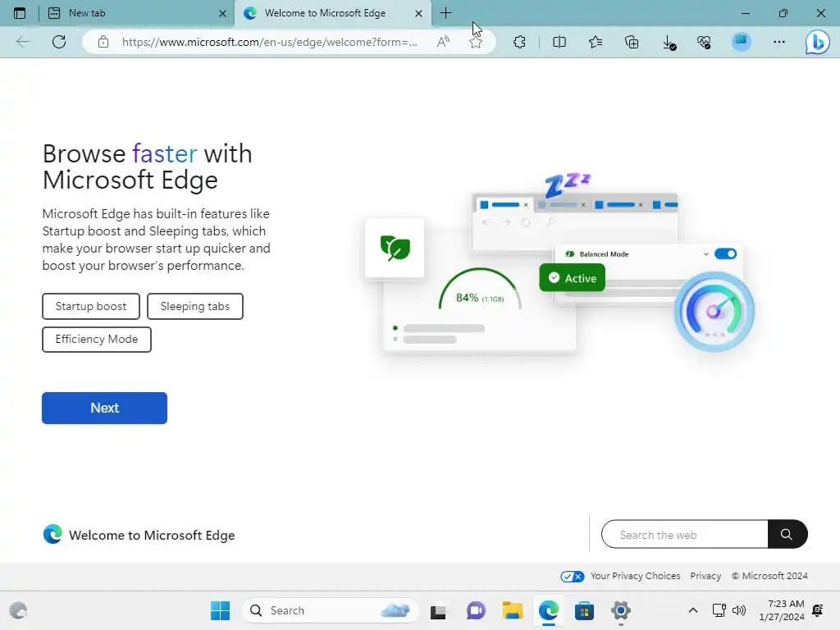Click the address bar URL
Image resolution: width=840 pixels, height=630 pixels.
pos(269,42)
